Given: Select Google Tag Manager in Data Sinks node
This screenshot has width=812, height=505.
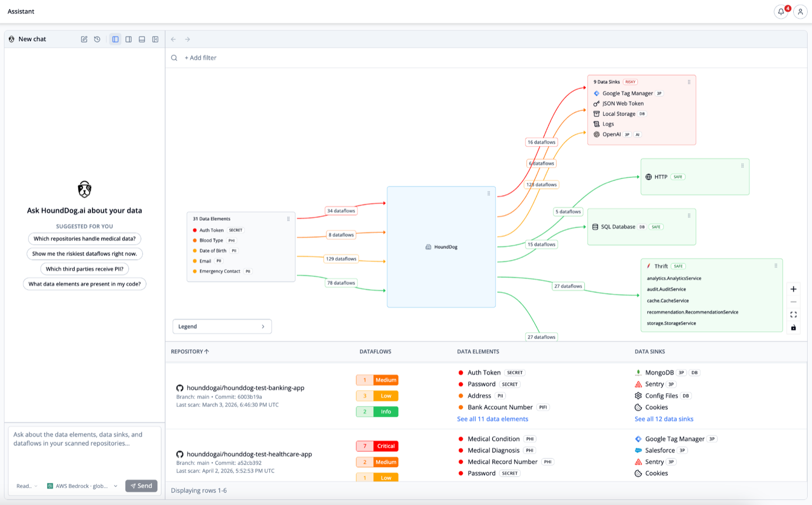Looking at the screenshot, I should pyautogui.click(x=628, y=93).
